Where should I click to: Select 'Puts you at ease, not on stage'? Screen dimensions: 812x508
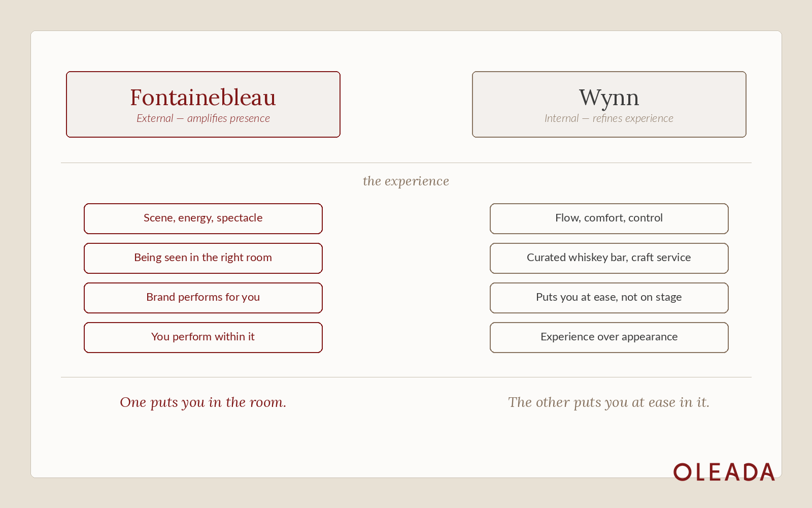pyautogui.click(x=609, y=298)
